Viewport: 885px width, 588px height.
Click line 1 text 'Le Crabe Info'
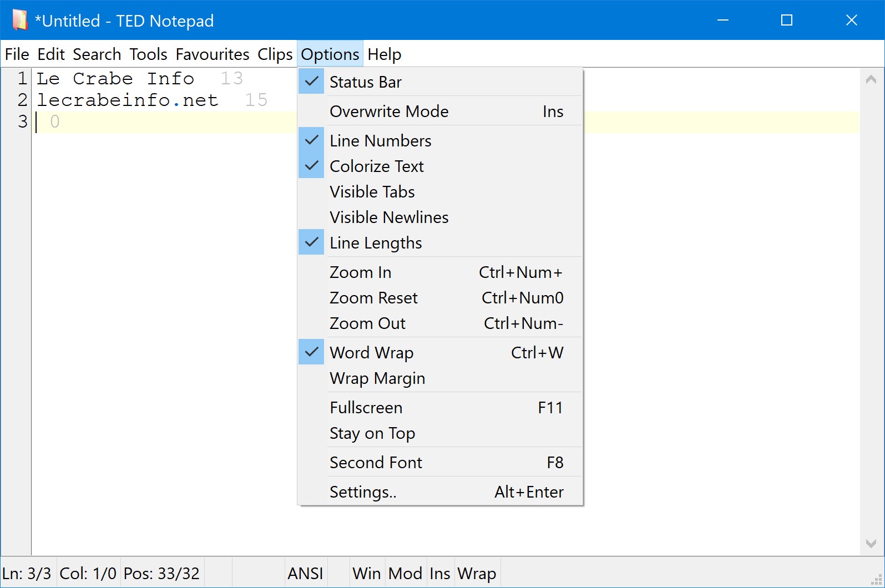pyautogui.click(x=115, y=79)
